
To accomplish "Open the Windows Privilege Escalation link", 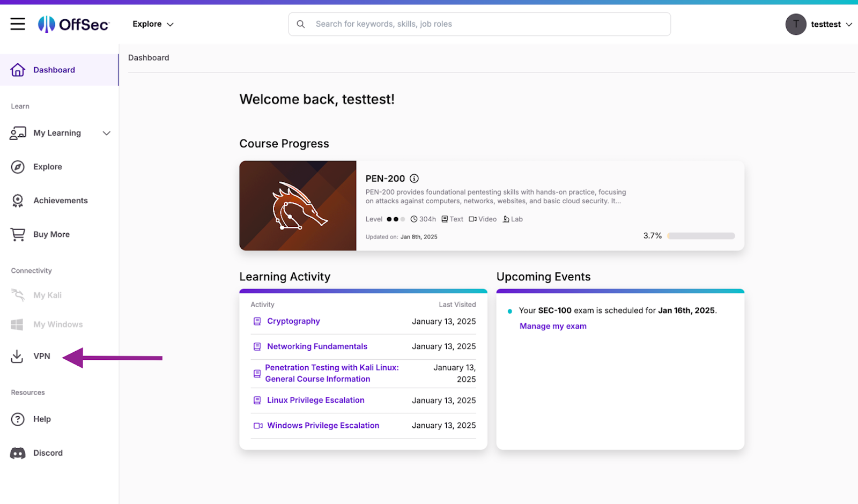I will click(323, 426).
